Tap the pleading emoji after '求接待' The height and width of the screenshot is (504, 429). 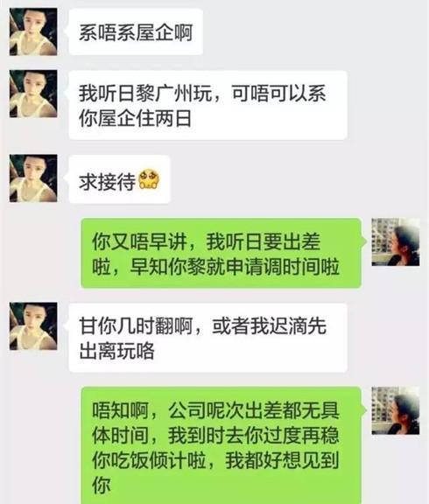click(149, 179)
